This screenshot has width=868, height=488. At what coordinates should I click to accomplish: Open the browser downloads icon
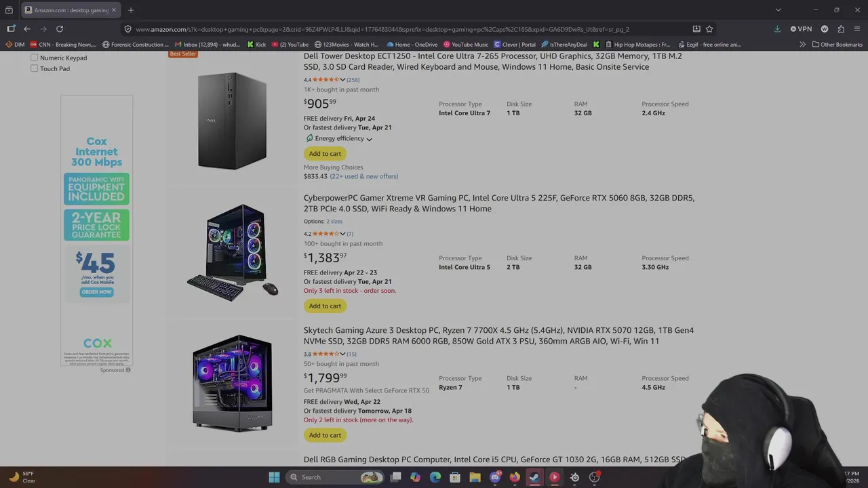click(777, 29)
